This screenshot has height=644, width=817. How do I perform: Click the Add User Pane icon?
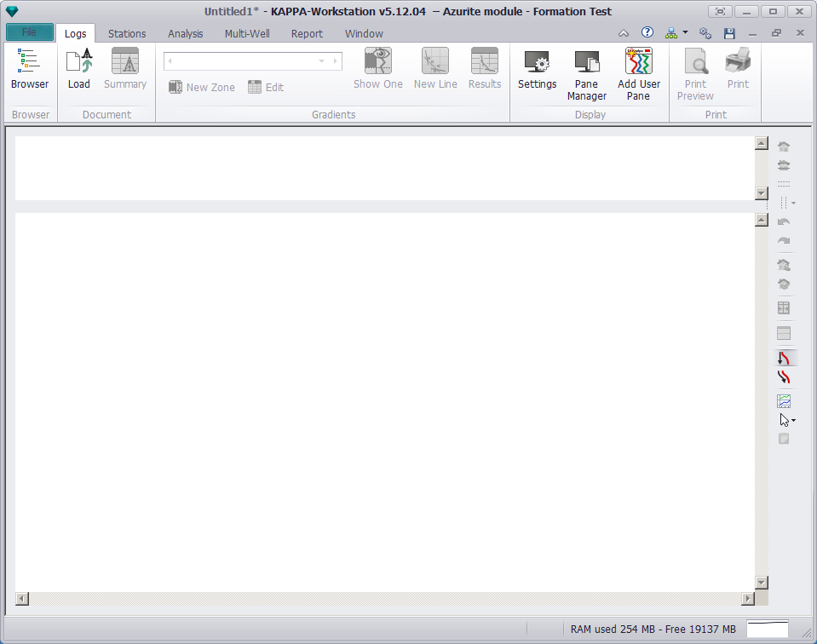coord(639,74)
